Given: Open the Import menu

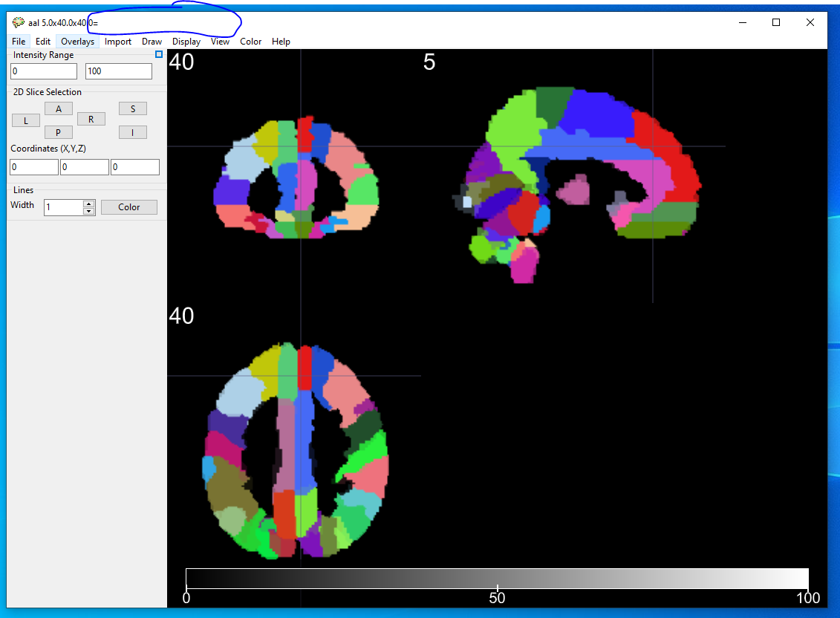Looking at the screenshot, I should coord(118,42).
